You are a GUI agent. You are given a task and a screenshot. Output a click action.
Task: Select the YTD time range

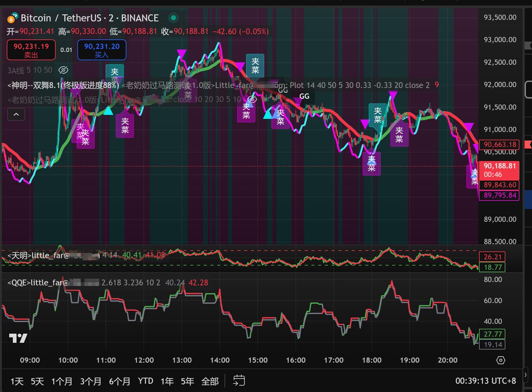pos(145,381)
